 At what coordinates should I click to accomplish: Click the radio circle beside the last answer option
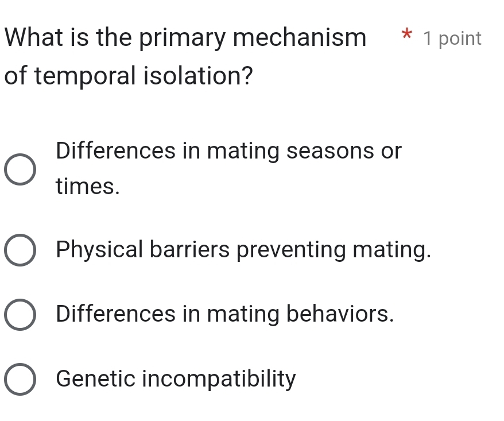(x=20, y=379)
